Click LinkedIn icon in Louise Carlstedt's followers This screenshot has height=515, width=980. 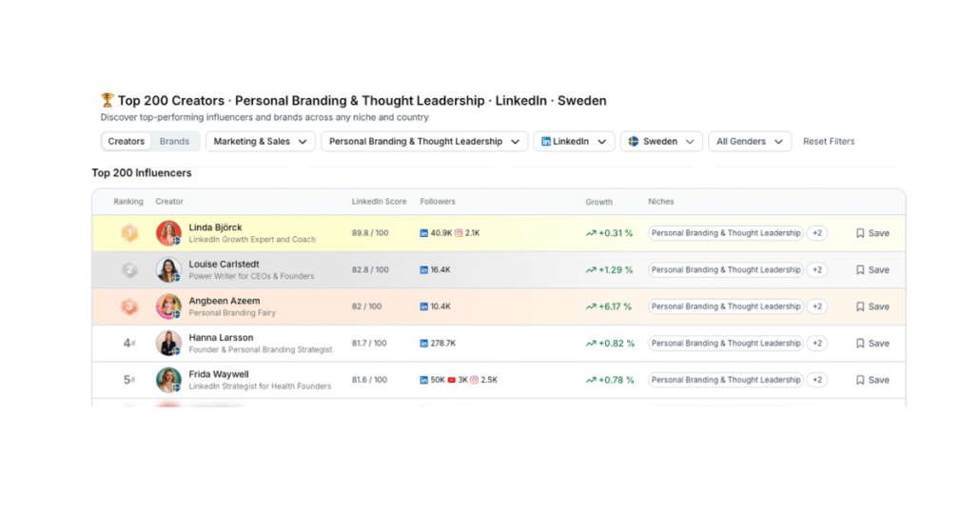tap(423, 270)
